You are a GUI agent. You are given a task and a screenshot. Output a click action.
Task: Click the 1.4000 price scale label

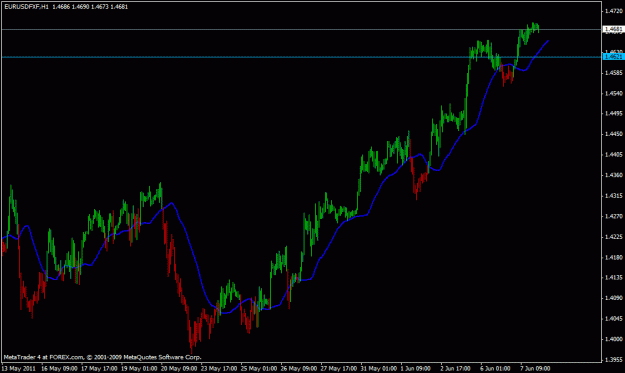[614, 339]
